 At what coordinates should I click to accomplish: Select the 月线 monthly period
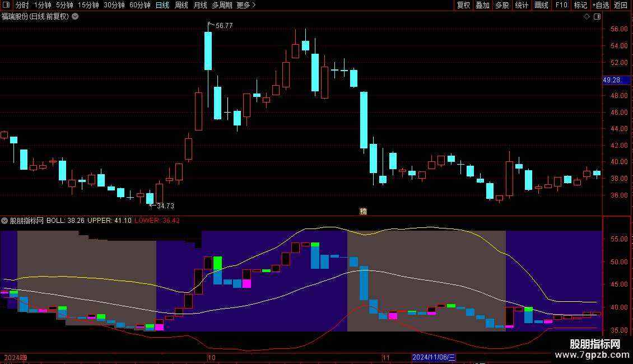tap(200, 5)
